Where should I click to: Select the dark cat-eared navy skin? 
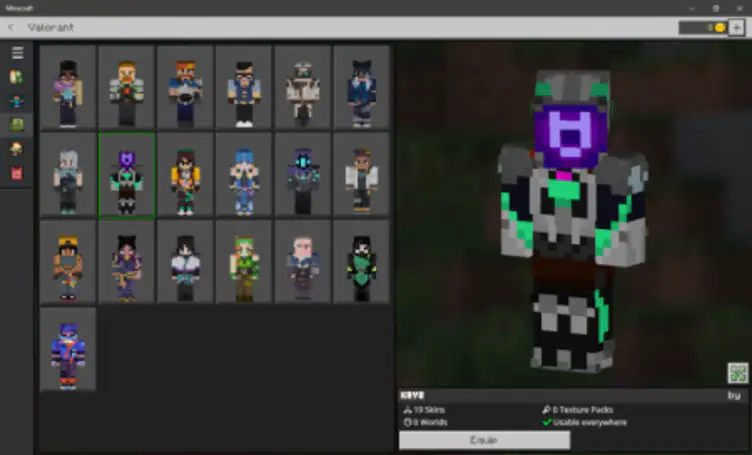361,87
